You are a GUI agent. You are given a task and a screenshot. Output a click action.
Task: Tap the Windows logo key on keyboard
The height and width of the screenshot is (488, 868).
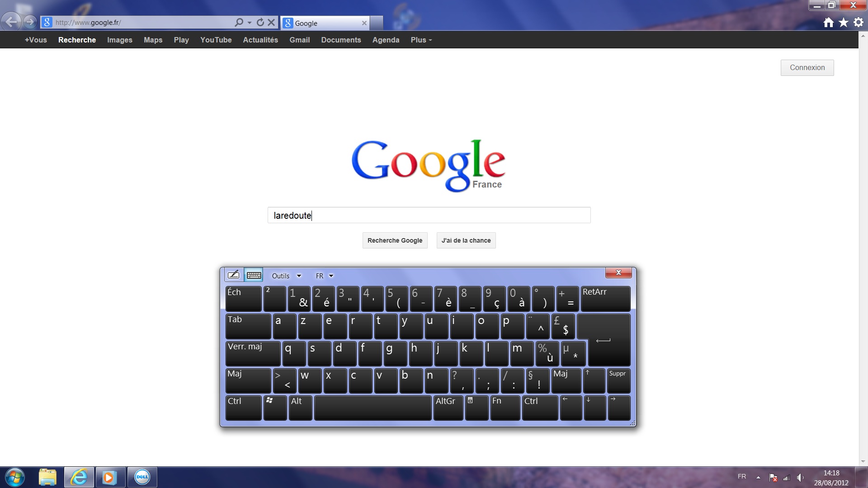point(275,408)
